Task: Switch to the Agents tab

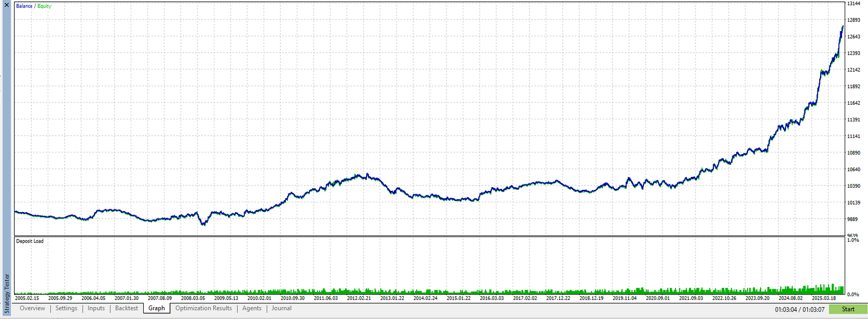Action: (x=252, y=308)
